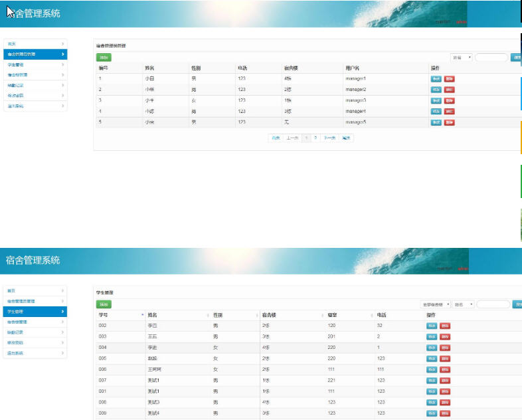Viewport: 522px width, 420px height.
Task: Delete the manager1 row
Action: pyautogui.click(x=450, y=79)
